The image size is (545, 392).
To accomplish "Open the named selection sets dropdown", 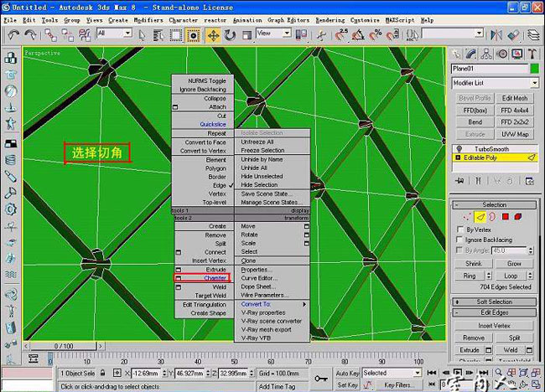I will pos(480,34).
